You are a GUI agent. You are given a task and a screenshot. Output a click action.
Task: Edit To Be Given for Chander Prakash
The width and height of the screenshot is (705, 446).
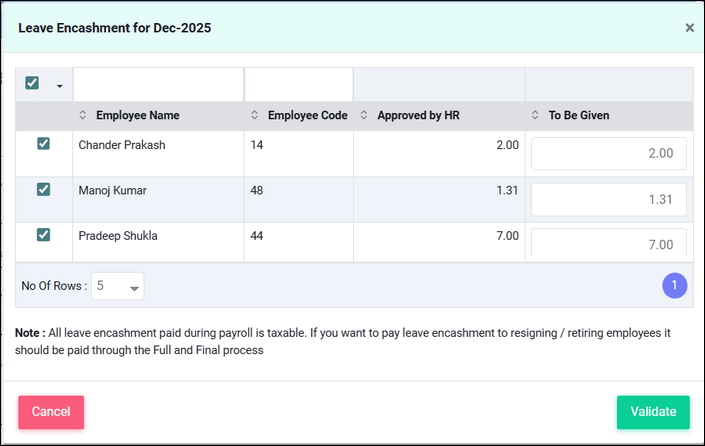[608, 154]
